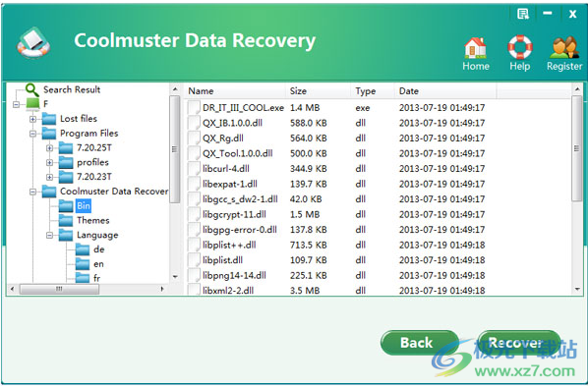Image resolution: width=588 pixels, height=387 pixels.
Task: Click the Recover button
Action: click(520, 343)
